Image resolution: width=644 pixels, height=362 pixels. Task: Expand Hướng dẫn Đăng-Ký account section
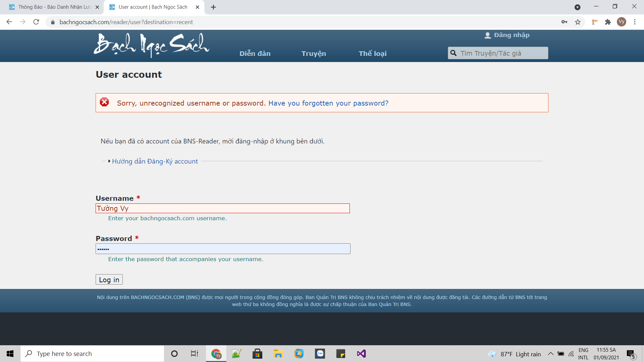click(x=155, y=161)
